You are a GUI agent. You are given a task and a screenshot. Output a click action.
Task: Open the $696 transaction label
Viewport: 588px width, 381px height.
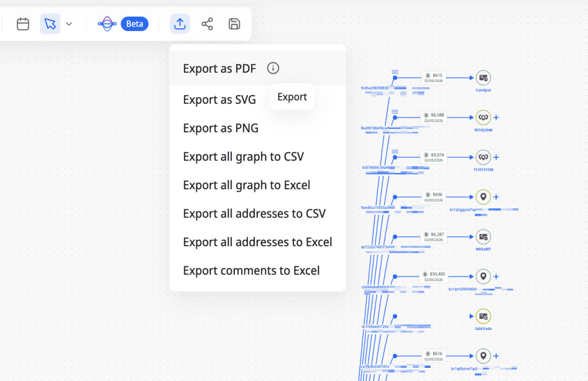pyautogui.click(x=434, y=197)
